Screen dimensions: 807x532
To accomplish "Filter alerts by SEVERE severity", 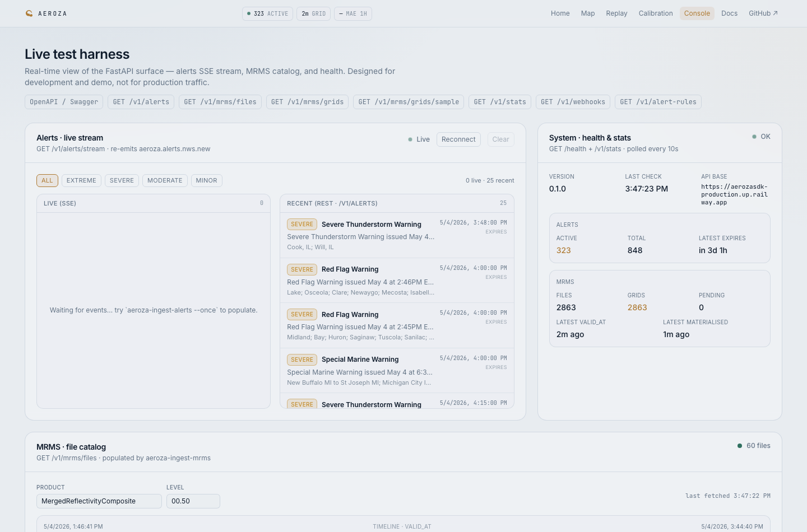I will pyautogui.click(x=122, y=180).
